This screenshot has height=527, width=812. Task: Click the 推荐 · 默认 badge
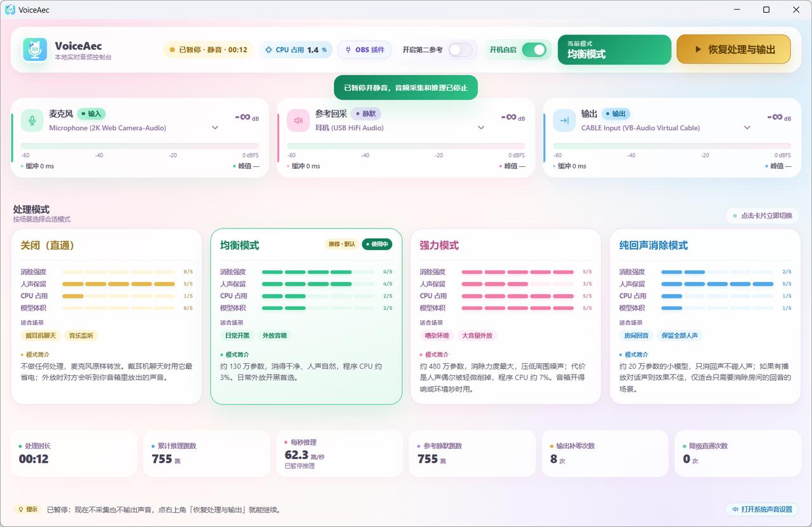pos(341,244)
